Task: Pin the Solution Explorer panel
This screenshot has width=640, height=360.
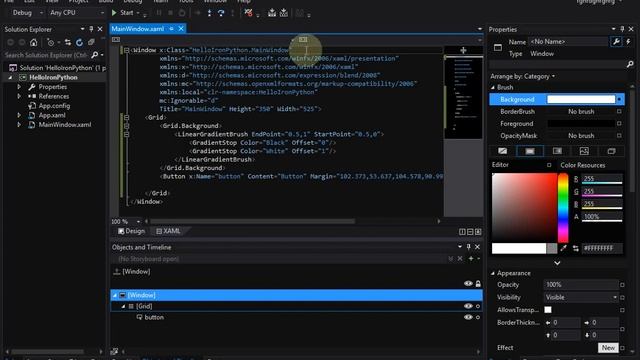Action: pyautogui.click(x=91, y=29)
